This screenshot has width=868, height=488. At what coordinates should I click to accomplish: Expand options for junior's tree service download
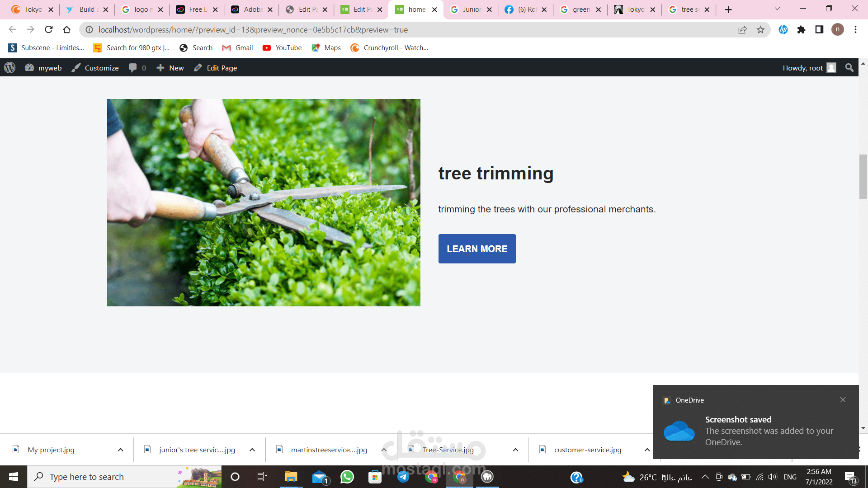pos(252,450)
